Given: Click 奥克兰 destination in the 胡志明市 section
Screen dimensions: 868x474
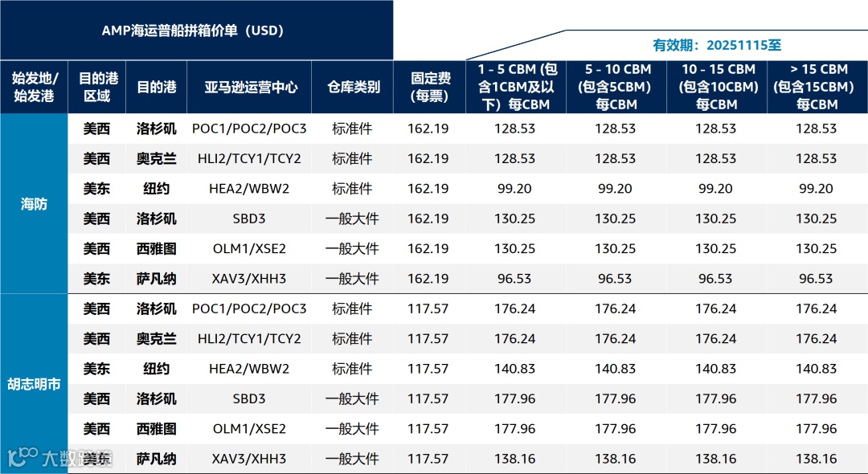Looking at the screenshot, I should coord(157,338).
